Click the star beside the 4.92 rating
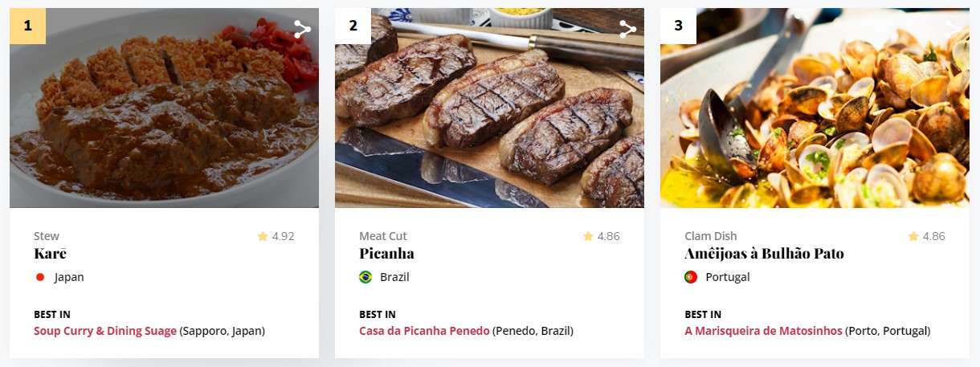This screenshot has height=367, width=980. [263, 236]
